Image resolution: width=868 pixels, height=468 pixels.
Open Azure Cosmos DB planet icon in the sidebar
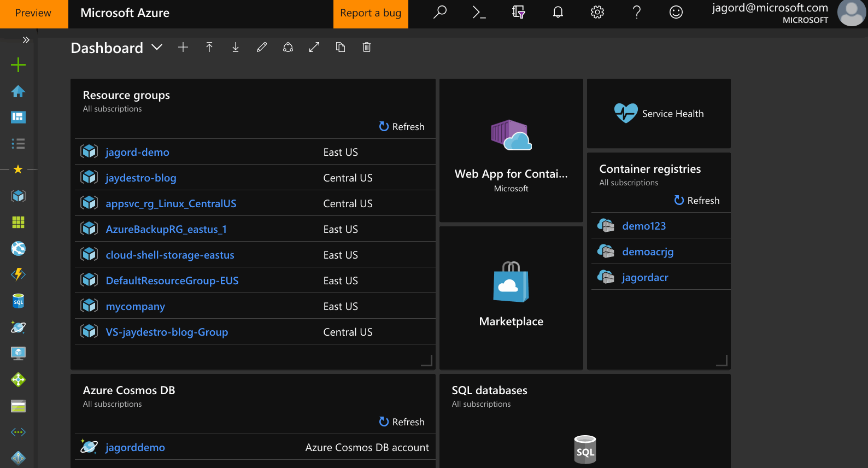click(18, 327)
